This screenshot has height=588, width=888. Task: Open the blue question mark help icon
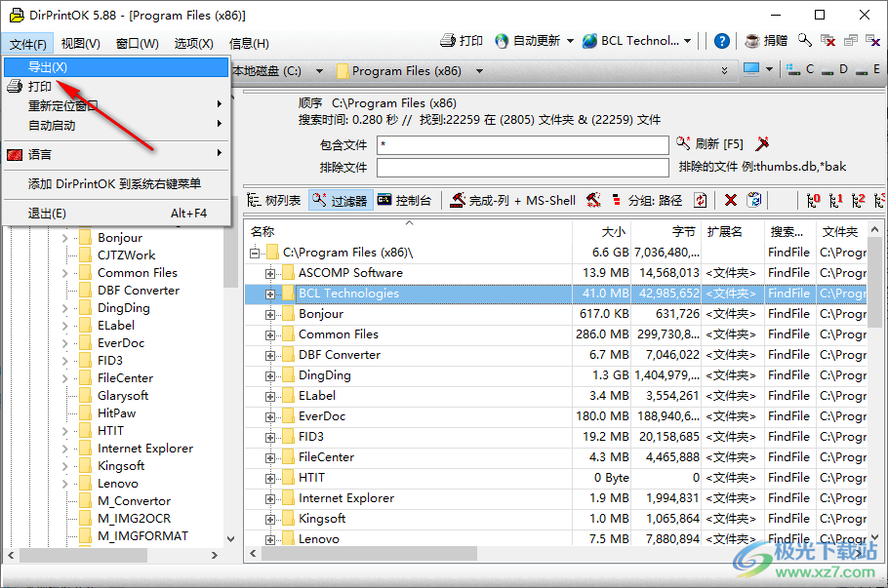[x=722, y=40]
